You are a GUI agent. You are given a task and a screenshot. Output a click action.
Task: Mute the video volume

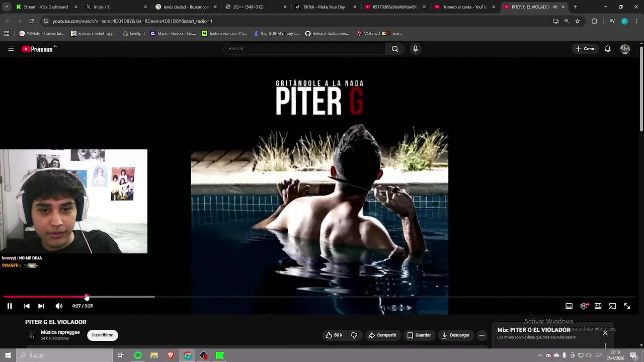(x=59, y=306)
